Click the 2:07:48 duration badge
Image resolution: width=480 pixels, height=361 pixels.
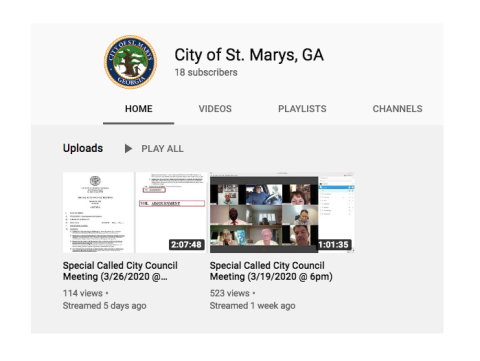[186, 245]
